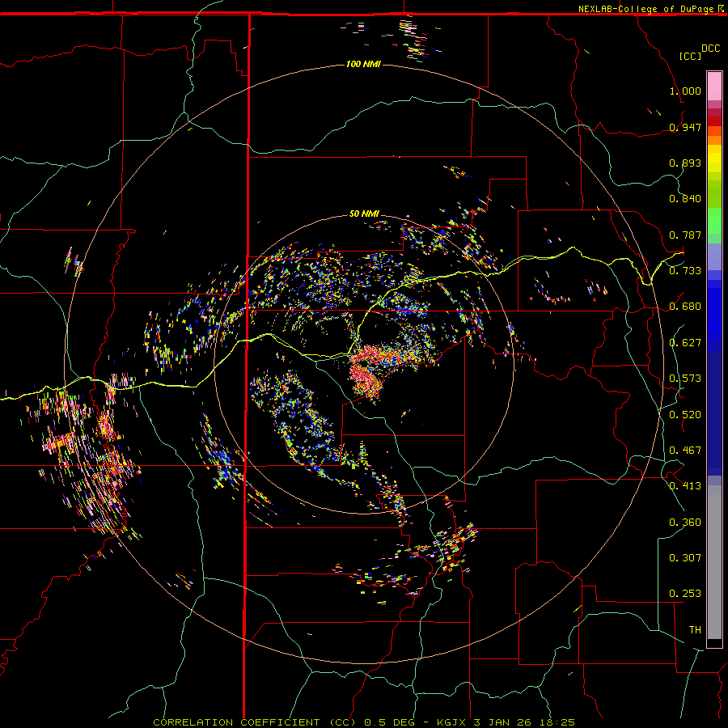
Task: Select the 0.573 scale value
Action: tap(685, 379)
